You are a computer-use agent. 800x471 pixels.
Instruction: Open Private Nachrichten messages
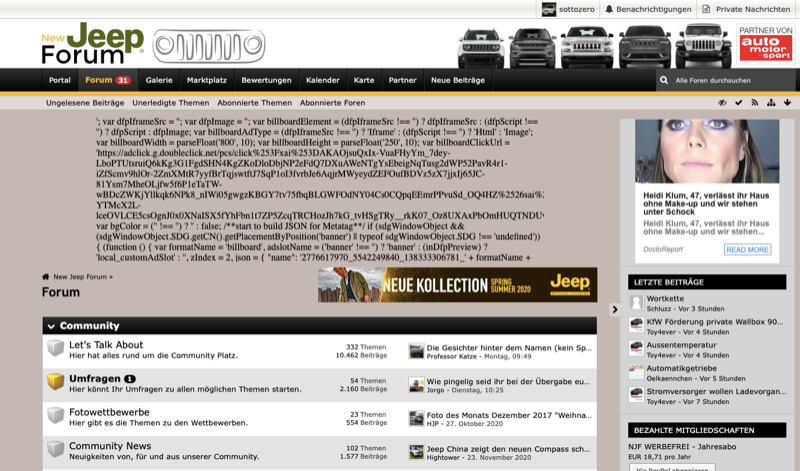745,9
